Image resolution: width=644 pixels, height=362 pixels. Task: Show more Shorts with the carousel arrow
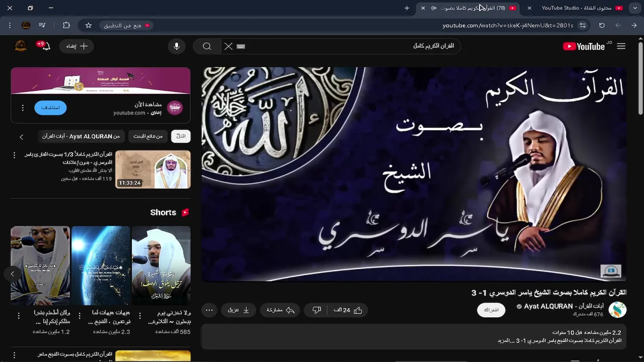(12, 274)
